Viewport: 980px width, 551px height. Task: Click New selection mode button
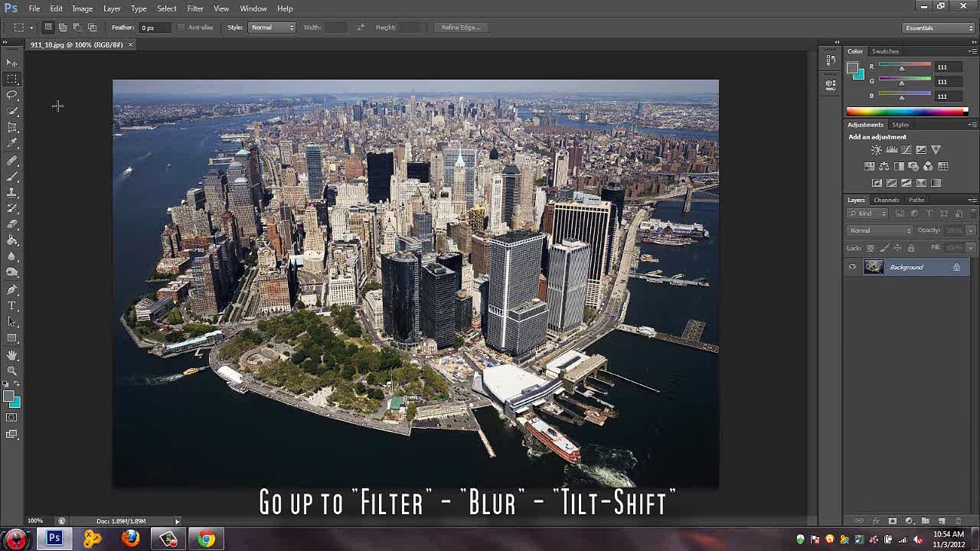[x=47, y=28]
